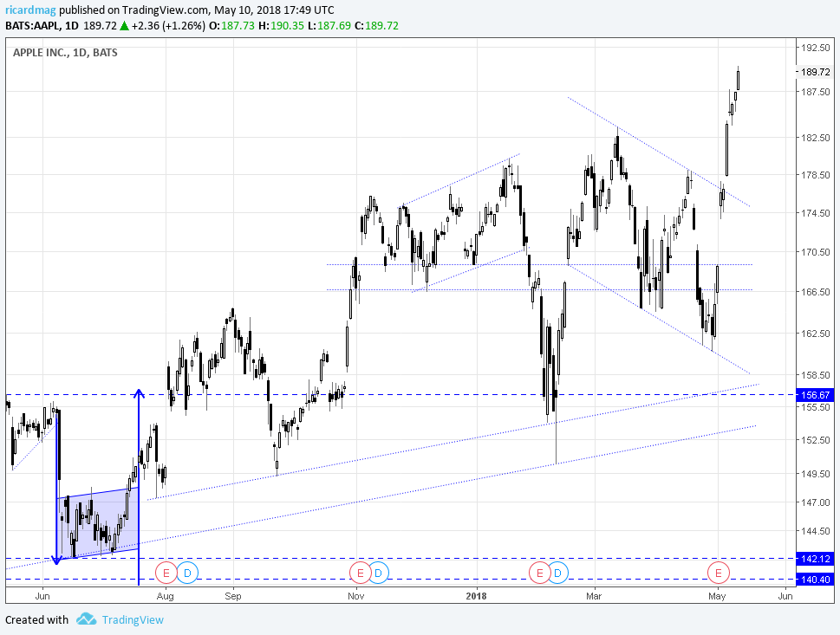Screen dimensions: 840x635
Task: Select the blue upward arrow drawing
Action: tap(139, 487)
